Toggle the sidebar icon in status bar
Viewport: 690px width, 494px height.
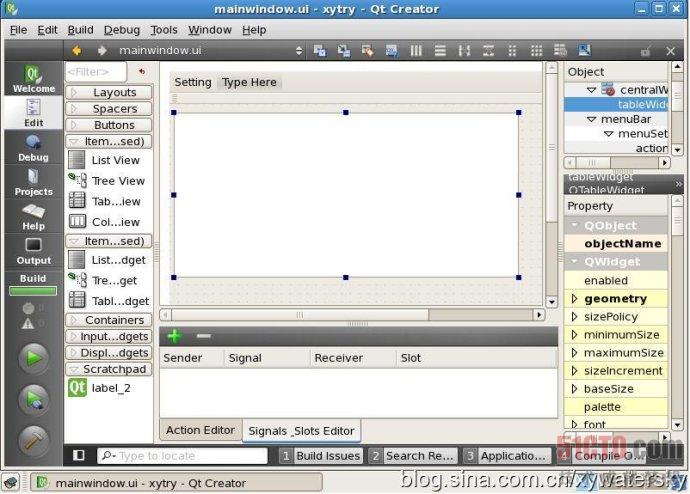click(x=79, y=455)
